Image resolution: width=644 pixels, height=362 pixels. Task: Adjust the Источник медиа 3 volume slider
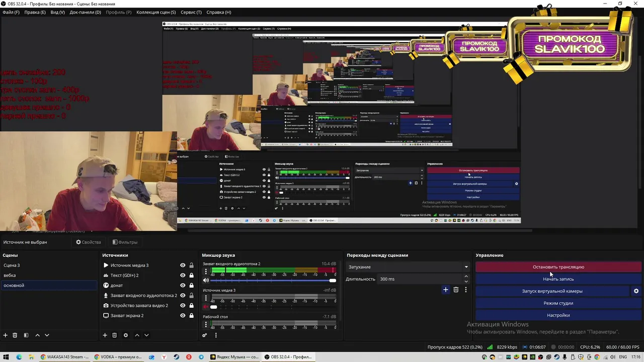click(x=273, y=307)
